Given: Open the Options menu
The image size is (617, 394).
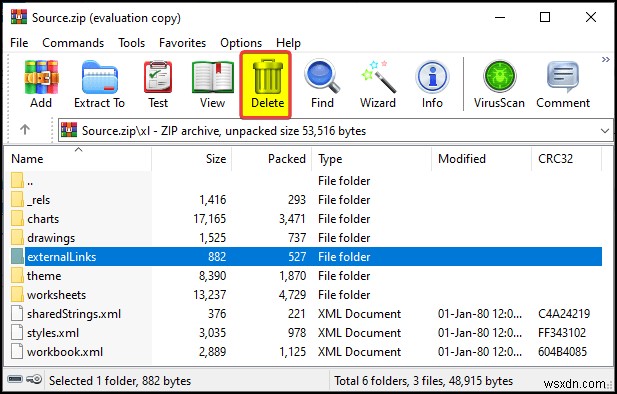Looking at the screenshot, I should (x=241, y=43).
